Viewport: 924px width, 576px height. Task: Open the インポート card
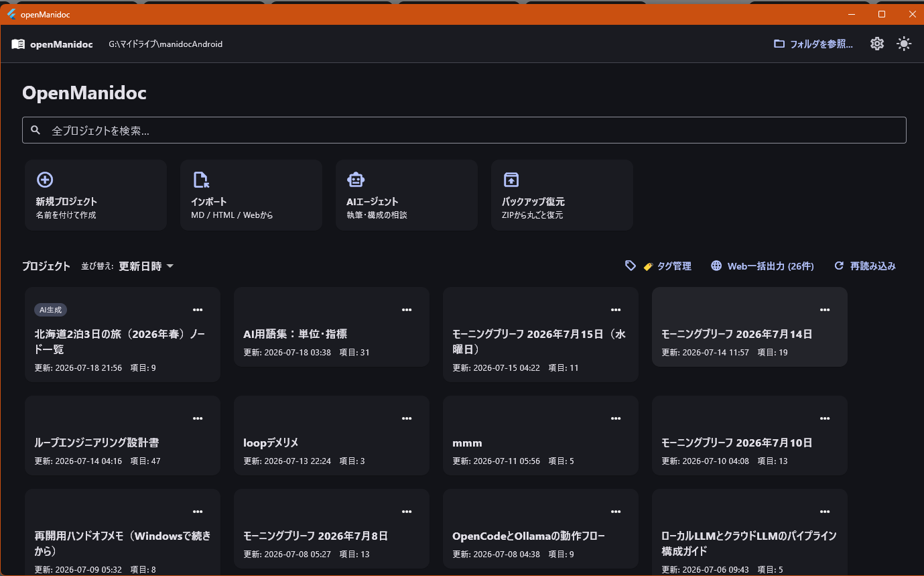[x=251, y=195]
